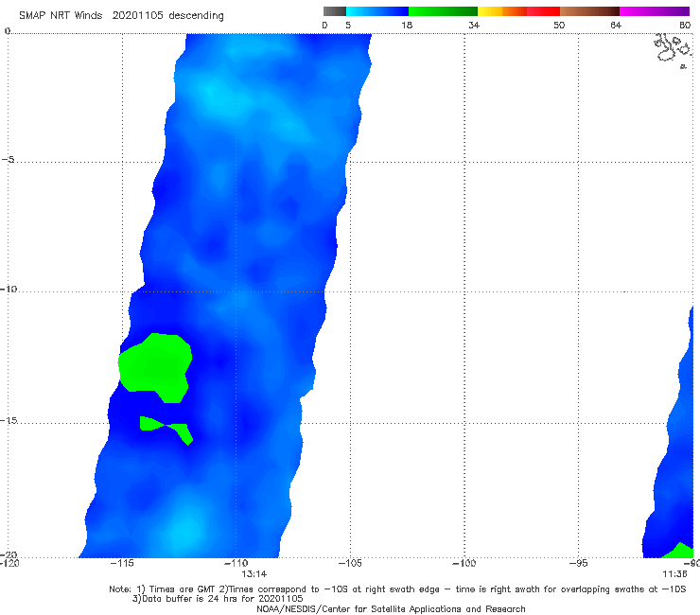Click the colorbar label '50'
This screenshot has height=615, width=700.
coord(559,25)
